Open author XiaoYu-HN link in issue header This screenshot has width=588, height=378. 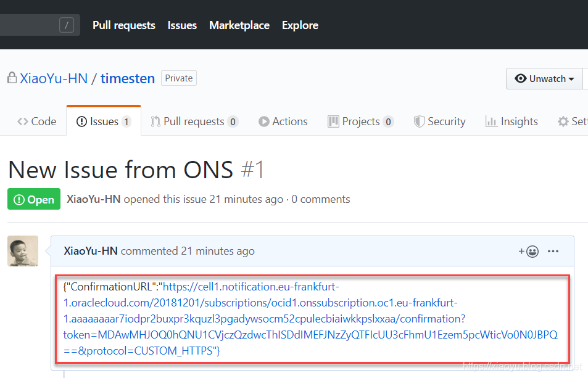click(93, 199)
